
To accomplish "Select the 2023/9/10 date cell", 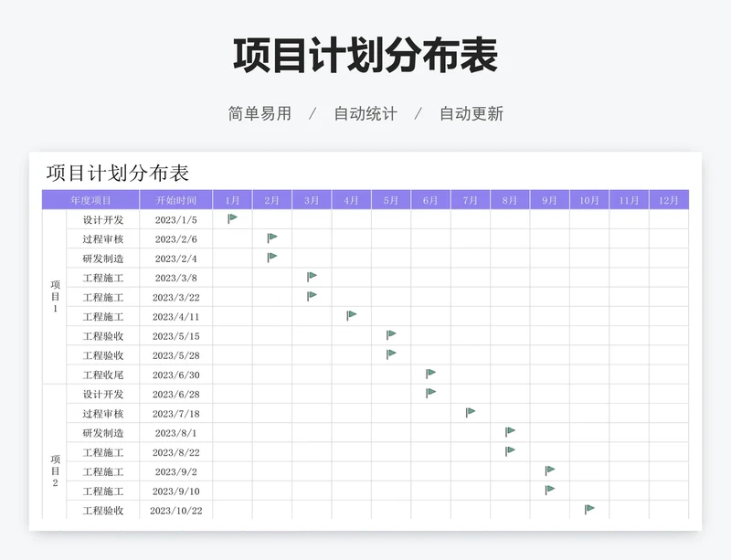I will pos(175,491).
